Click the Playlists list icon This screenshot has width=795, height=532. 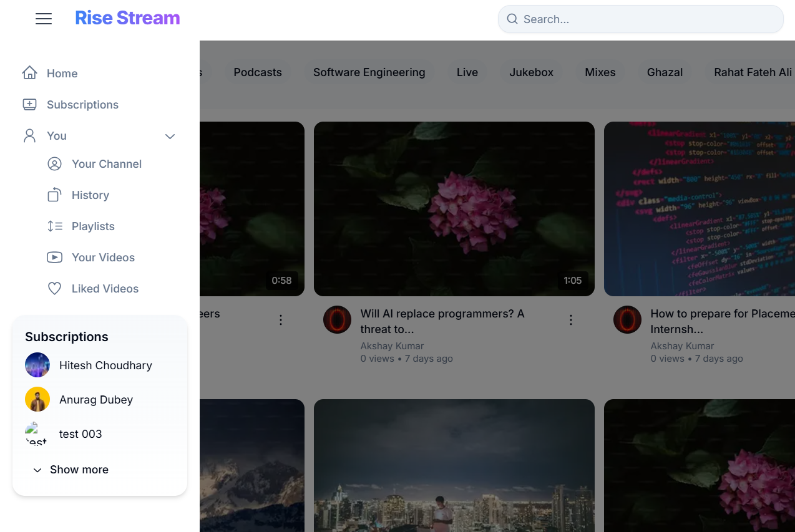(x=54, y=226)
